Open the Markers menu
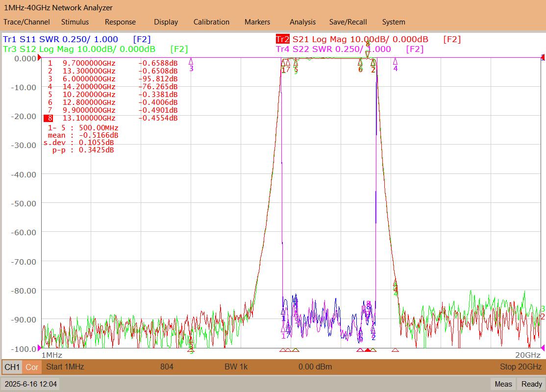The width and height of the screenshot is (546, 392). [257, 22]
